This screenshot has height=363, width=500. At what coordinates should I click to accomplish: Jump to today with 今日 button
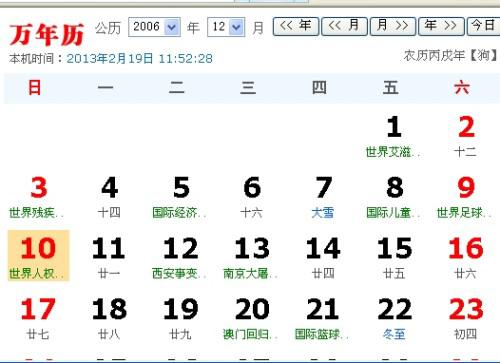click(483, 26)
